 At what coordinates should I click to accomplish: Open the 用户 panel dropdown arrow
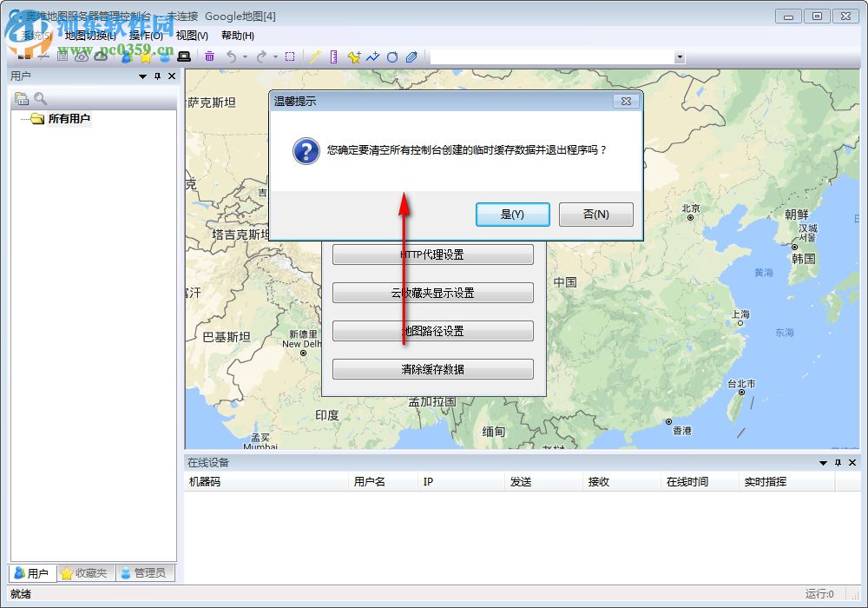(x=142, y=76)
